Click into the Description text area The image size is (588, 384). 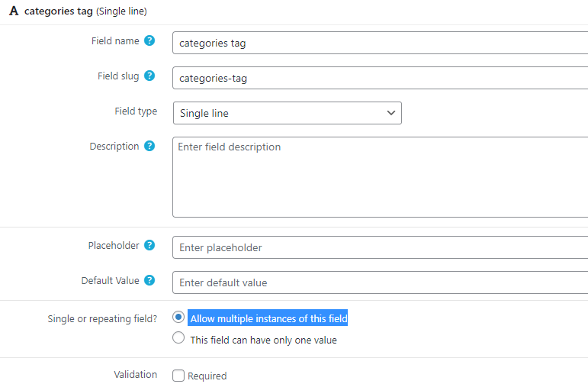point(381,177)
